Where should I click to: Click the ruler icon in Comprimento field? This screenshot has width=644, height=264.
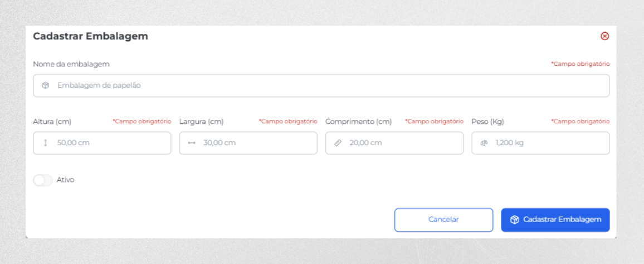click(x=338, y=143)
